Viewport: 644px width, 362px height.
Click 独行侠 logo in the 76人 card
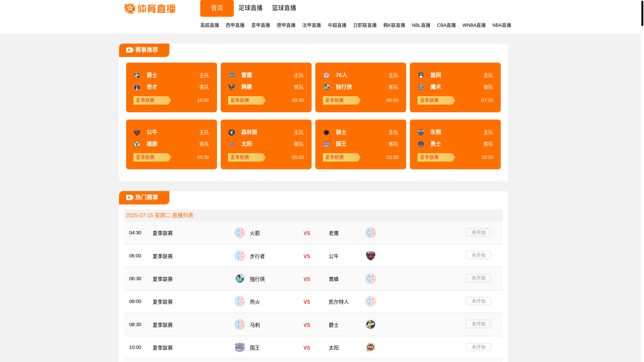tap(326, 87)
